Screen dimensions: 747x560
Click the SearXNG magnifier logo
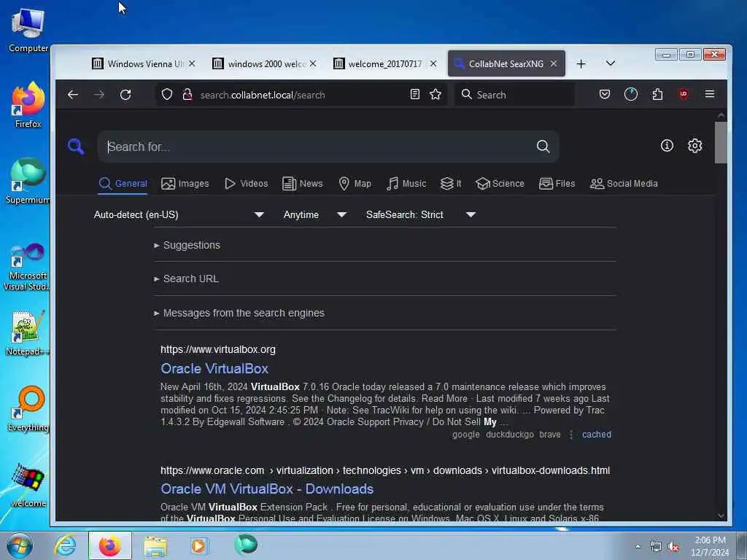click(x=76, y=146)
